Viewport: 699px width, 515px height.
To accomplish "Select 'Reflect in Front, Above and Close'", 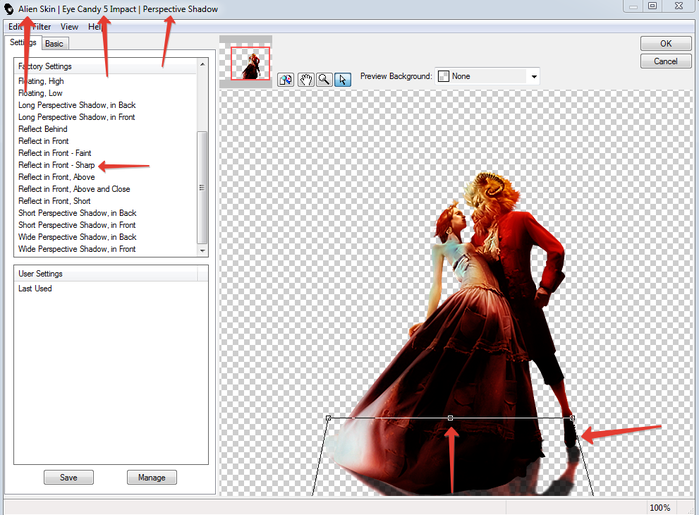I will click(74, 189).
